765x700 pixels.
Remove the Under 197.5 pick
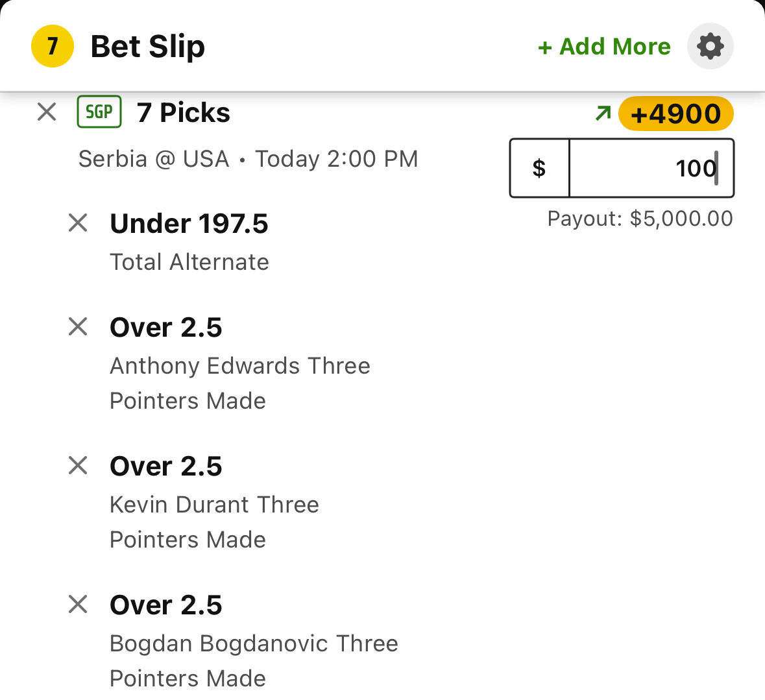click(78, 223)
